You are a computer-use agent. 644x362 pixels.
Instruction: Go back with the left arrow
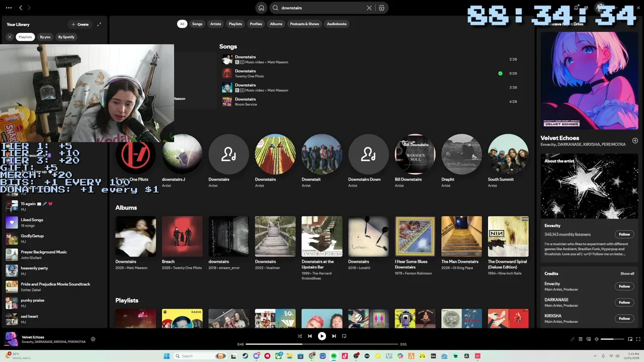point(21,8)
